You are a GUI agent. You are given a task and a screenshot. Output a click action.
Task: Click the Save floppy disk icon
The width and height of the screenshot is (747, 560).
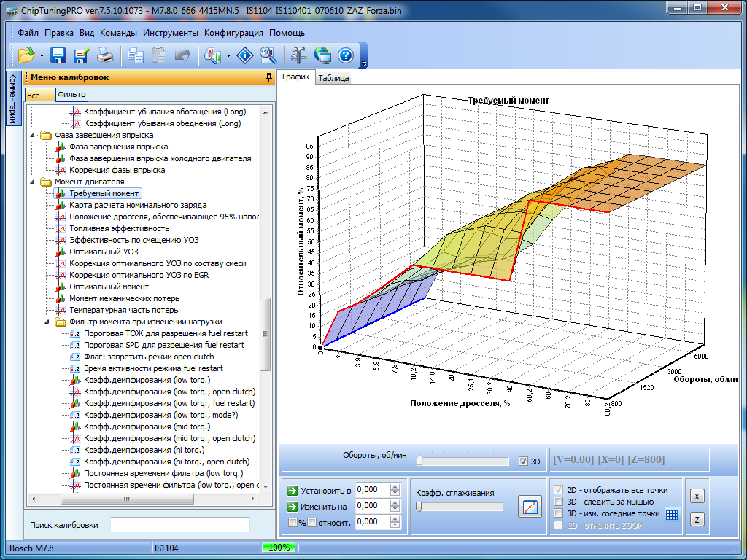tap(58, 55)
